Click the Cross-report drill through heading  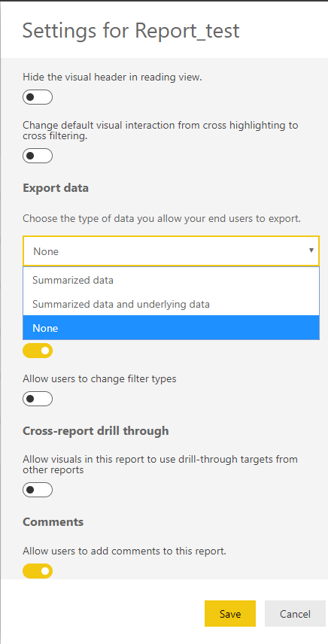click(x=96, y=431)
